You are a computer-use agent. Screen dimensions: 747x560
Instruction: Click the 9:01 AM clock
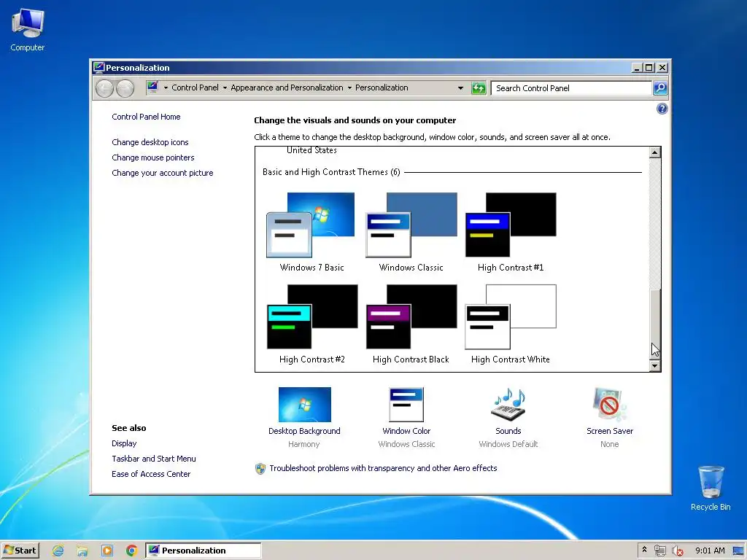point(710,551)
